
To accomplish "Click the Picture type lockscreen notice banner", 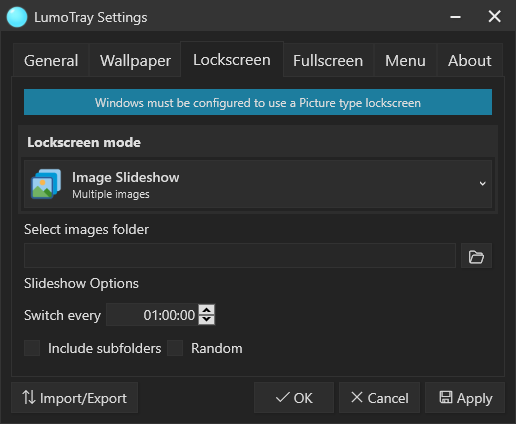I will pyautogui.click(x=258, y=102).
